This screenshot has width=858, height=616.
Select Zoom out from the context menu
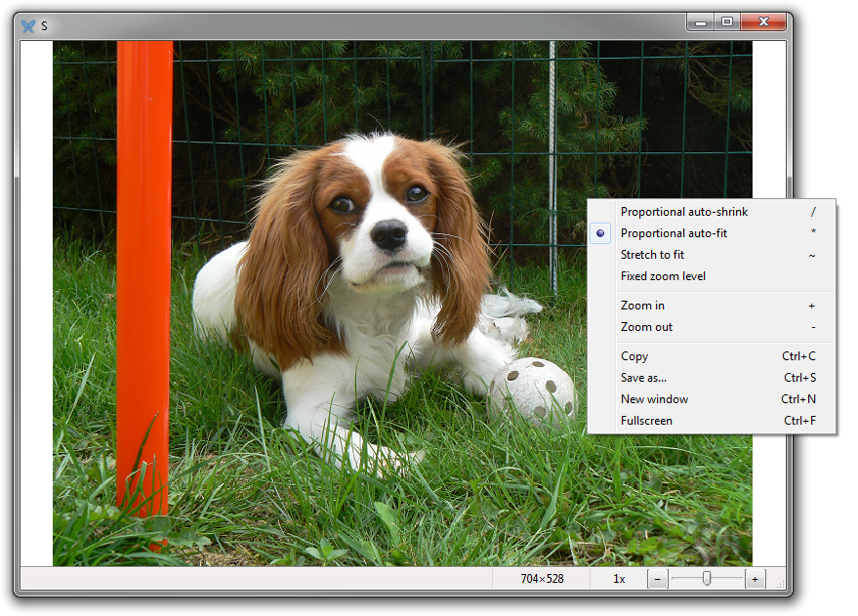point(646,327)
